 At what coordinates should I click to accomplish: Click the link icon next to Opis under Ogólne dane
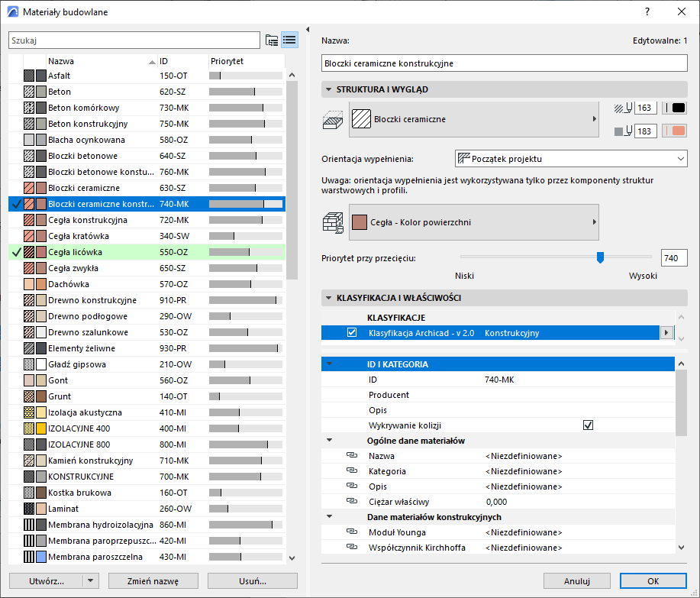[352, 486]
